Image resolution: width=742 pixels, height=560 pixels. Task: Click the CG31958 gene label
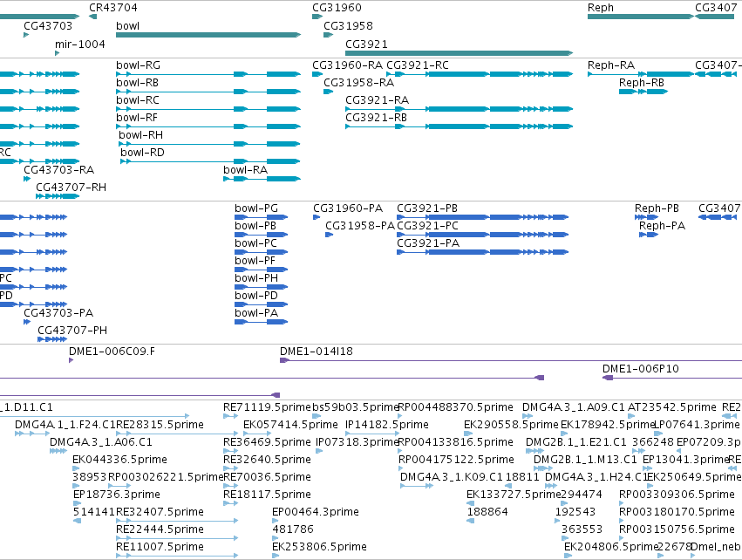point(348,26)
